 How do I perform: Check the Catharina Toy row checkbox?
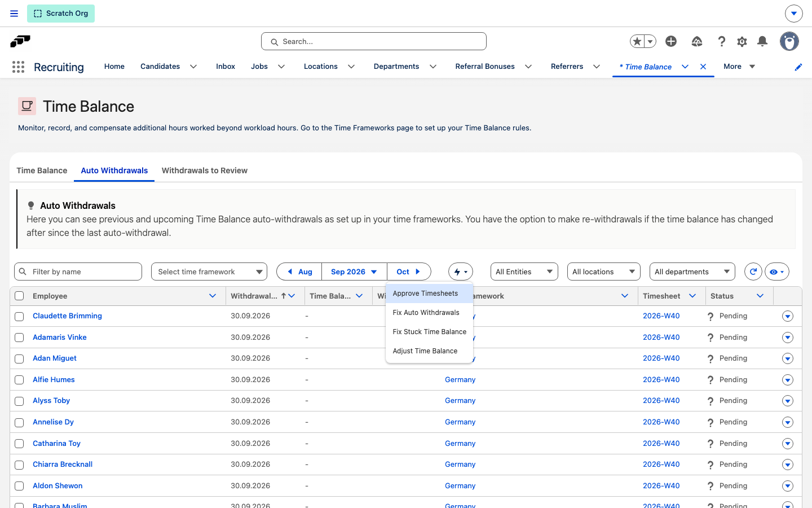click(19, 444)
